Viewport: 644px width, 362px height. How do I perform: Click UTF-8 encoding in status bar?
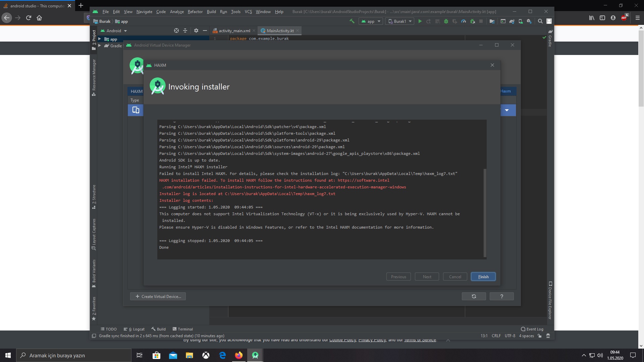pyautogui.click(x=510, y=336)
